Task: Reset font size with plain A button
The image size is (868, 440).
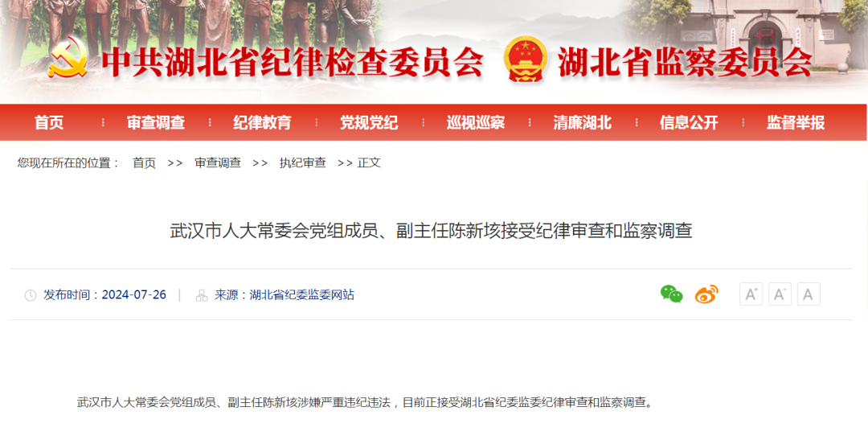Action: coord(809,294)
